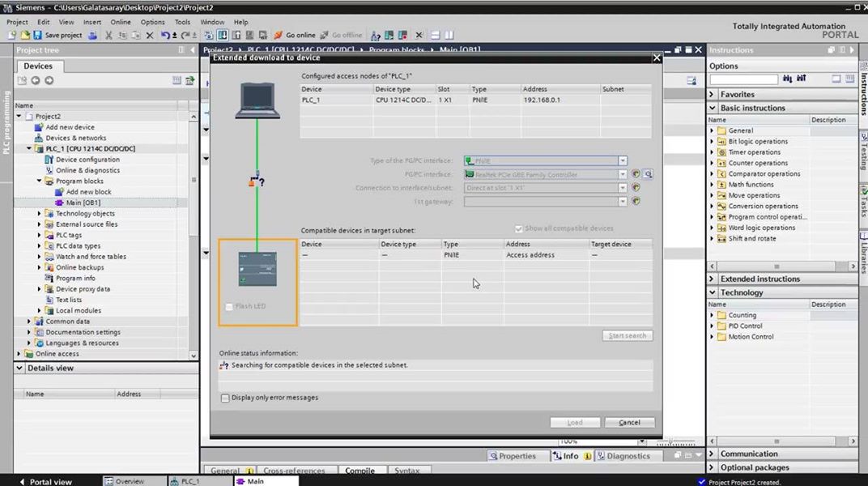Open the Project menu

(17, 22)
